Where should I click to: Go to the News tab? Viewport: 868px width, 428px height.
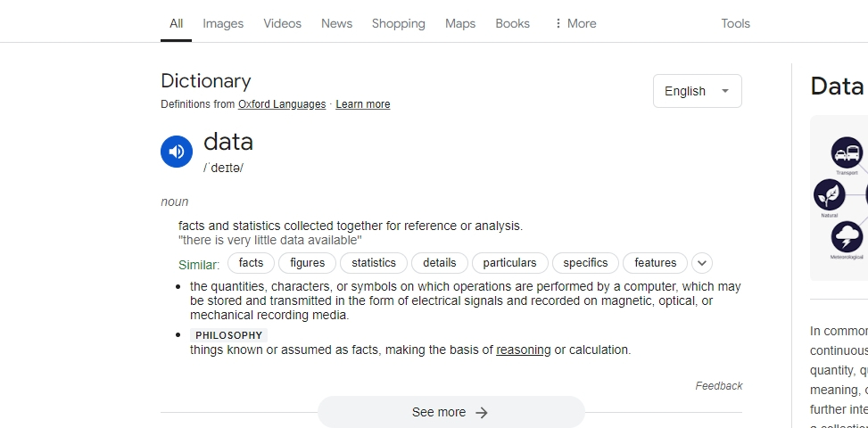(x=336, y=23)
